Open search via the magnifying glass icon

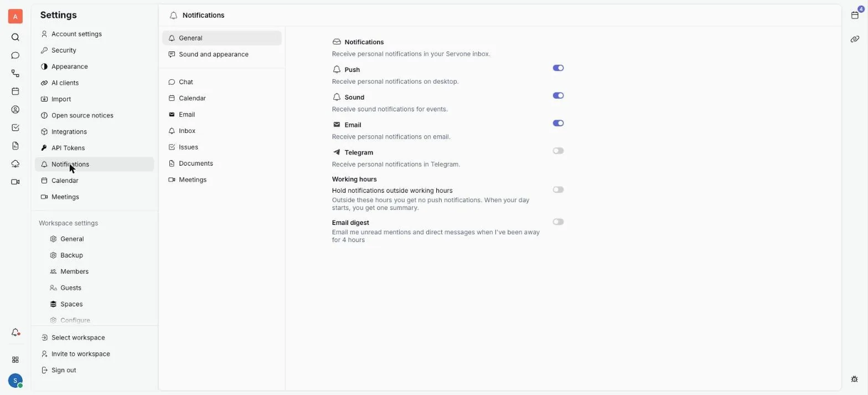(15, 37)
